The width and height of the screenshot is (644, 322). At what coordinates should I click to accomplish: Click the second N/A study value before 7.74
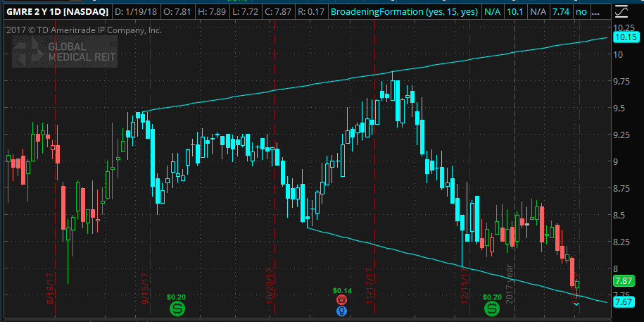538,11
